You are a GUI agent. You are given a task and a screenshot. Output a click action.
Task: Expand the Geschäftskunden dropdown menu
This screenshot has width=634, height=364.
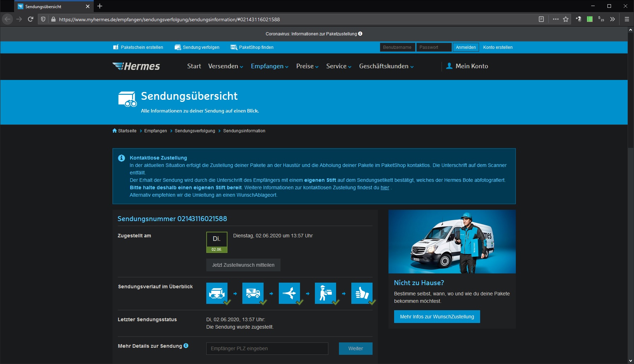(386, 66)
